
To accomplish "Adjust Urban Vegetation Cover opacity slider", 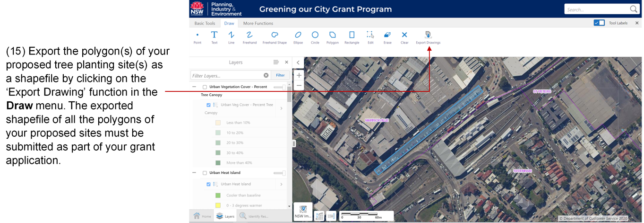I will tap(280, 87).
